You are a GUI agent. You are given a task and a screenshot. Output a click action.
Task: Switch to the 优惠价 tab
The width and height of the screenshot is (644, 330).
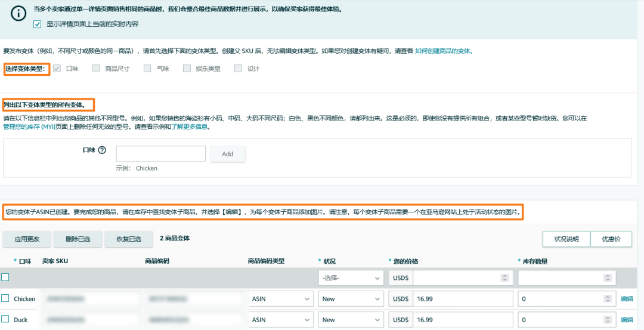tap(611, 239)
